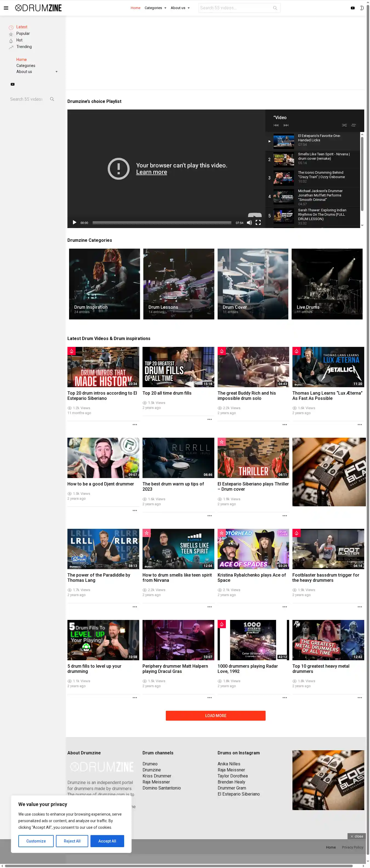Toggle playlist shuffle icon

pyautogui.click(x=344, y=125)
